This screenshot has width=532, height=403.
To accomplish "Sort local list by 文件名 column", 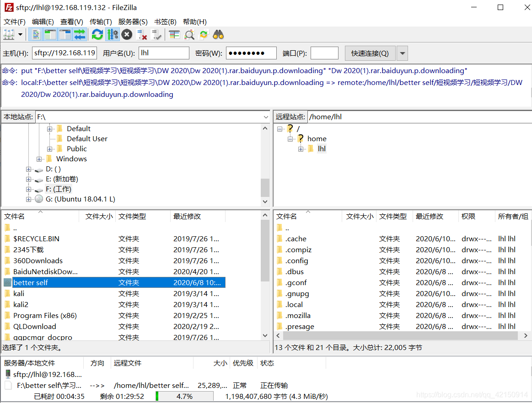I will 40,216.
